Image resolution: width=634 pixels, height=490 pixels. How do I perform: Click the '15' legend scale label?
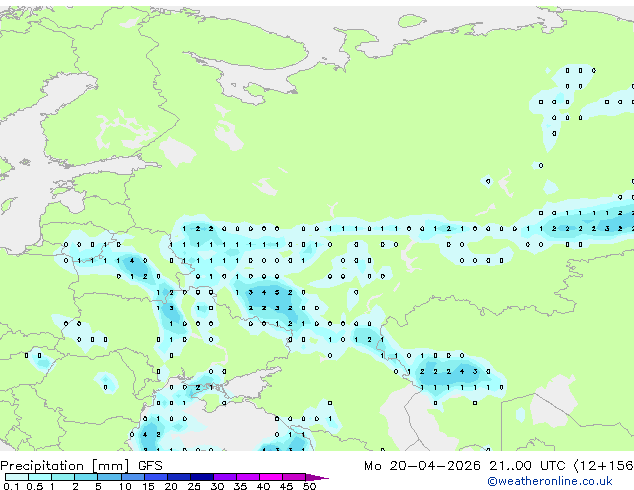[x=148, y=486]
